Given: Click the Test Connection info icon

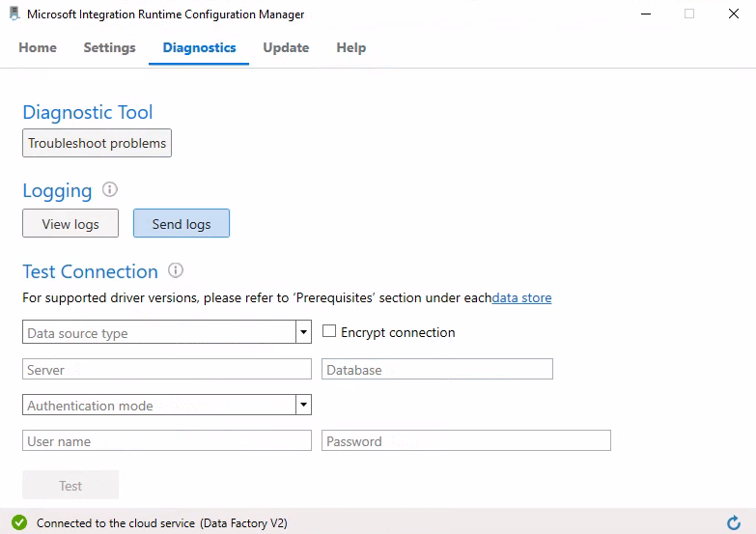Looking at the screenshot, I should [176, 271].
